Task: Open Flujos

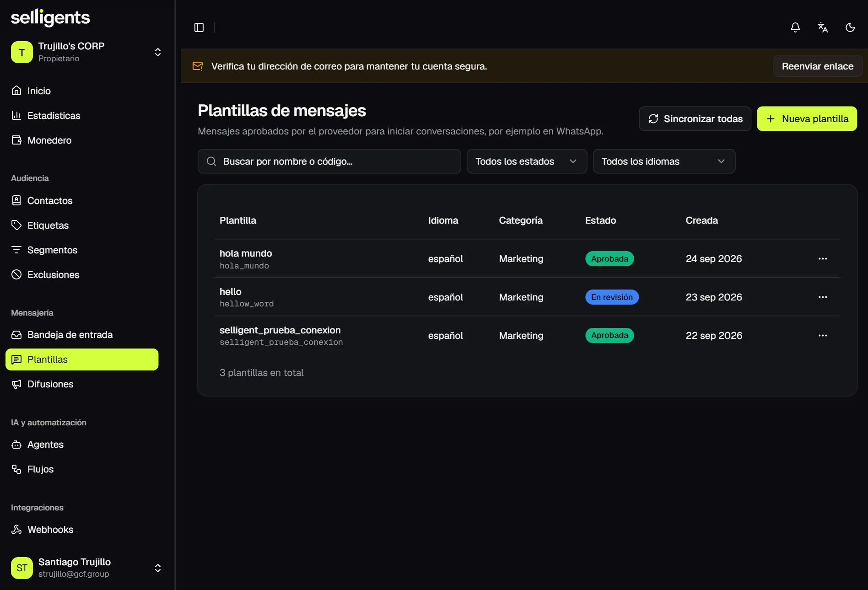Action: tap(82, 469)
